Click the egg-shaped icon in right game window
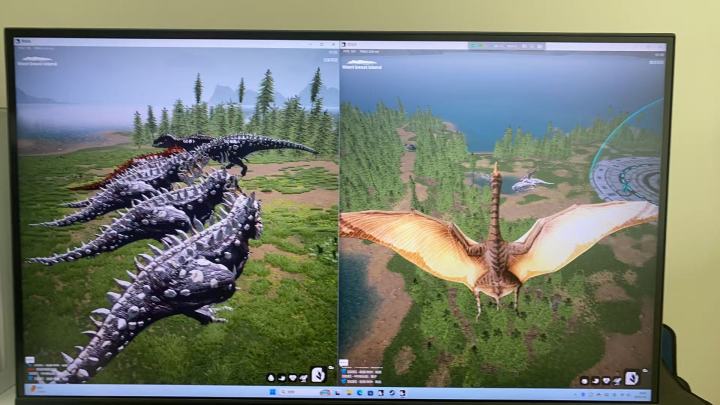This screenshot has width=720, height=405. coord(585,381)
